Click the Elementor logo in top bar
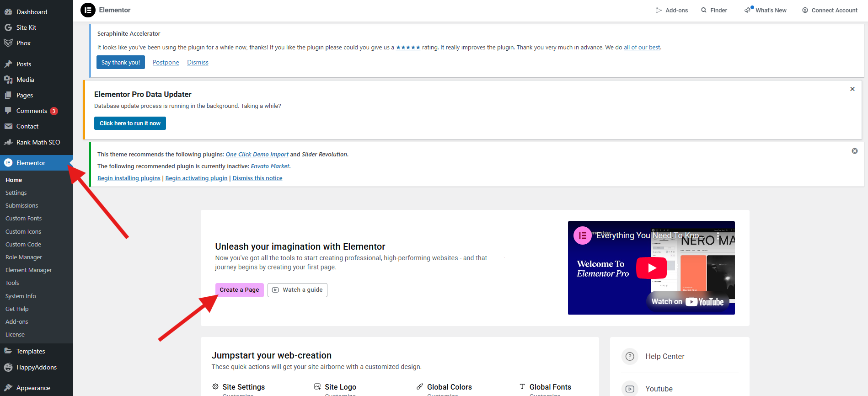 88,10
